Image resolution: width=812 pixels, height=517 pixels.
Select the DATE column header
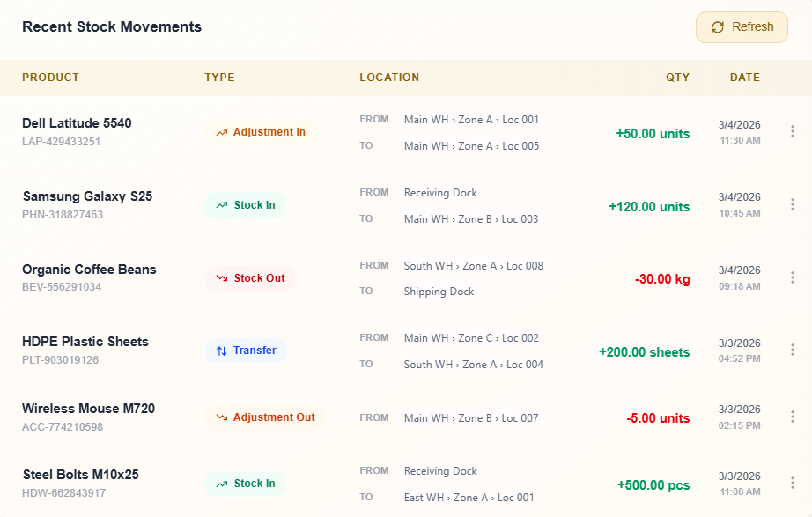click(745, 78)
